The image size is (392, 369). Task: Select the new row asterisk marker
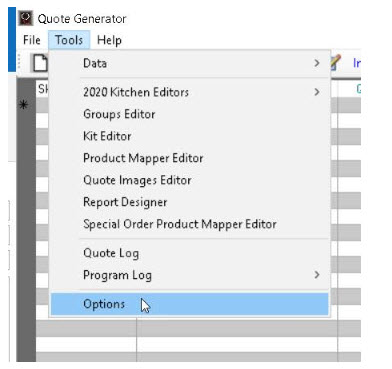[x=23, y=105]
